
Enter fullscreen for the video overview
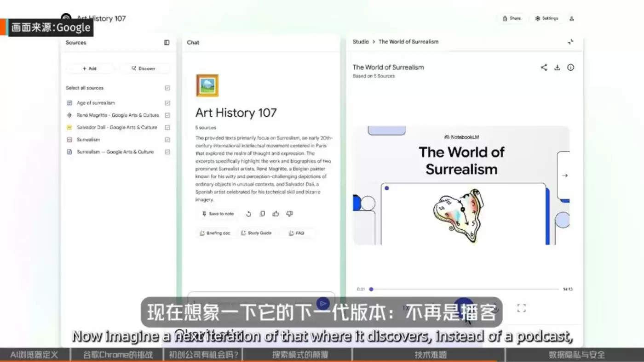(521, 308)
